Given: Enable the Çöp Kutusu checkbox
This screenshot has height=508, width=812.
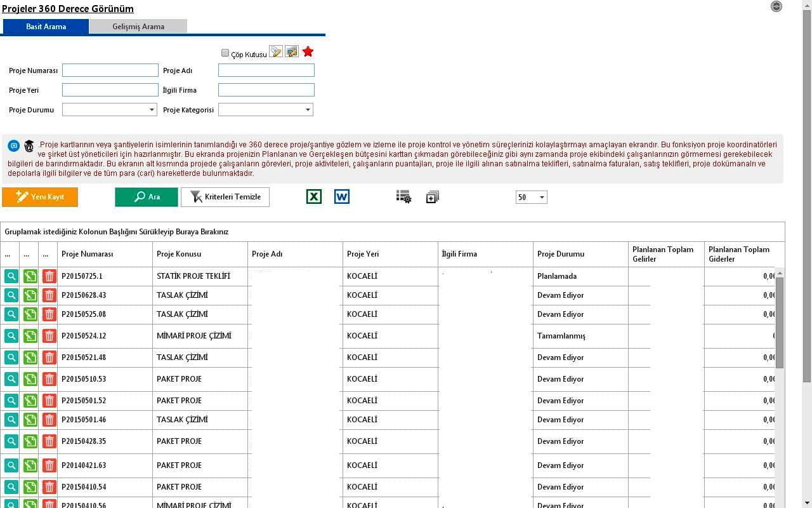Looking at the screenshot, I should [225, 53].
